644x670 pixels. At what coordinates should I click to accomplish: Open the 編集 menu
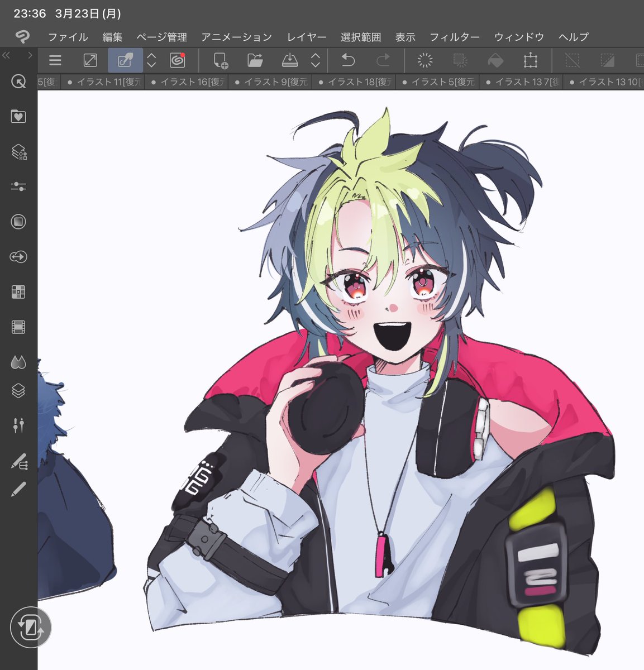pos(112,37)
